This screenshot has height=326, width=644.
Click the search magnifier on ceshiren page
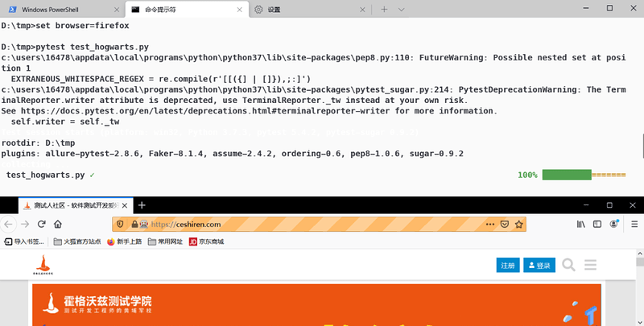pyautogui.click(x=568, y=265)
